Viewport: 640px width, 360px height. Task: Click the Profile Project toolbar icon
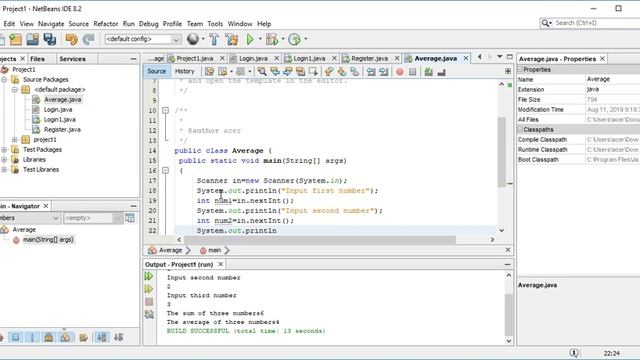tap(294, 39)
